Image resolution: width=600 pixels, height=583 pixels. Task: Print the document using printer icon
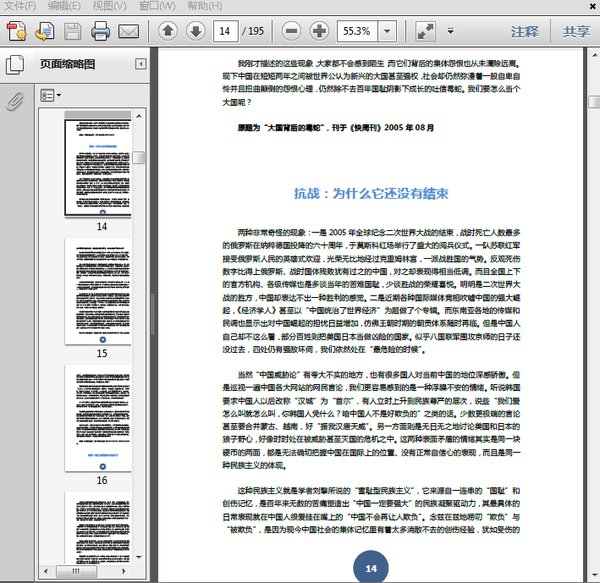[100, 31]
